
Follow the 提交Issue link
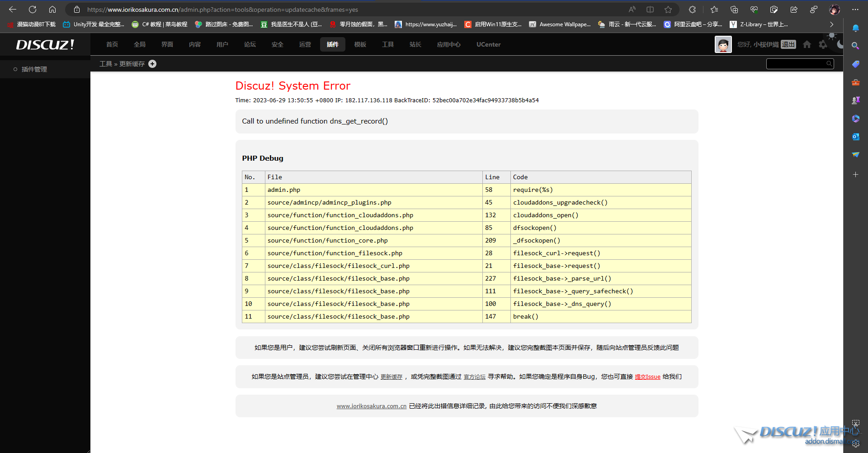coord(647,377)
